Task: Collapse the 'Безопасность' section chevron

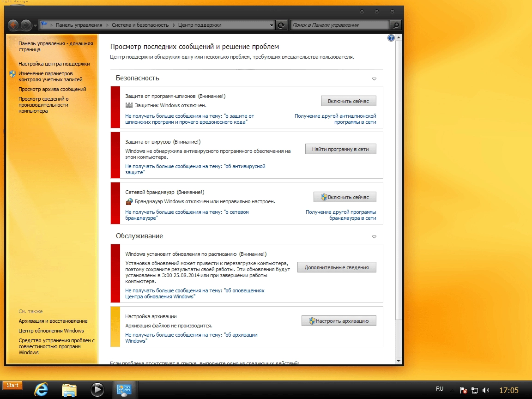Action: click(x=374, y=79)
